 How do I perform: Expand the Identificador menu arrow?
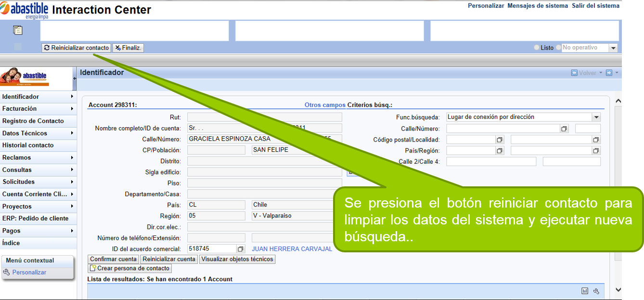point(72,96)
